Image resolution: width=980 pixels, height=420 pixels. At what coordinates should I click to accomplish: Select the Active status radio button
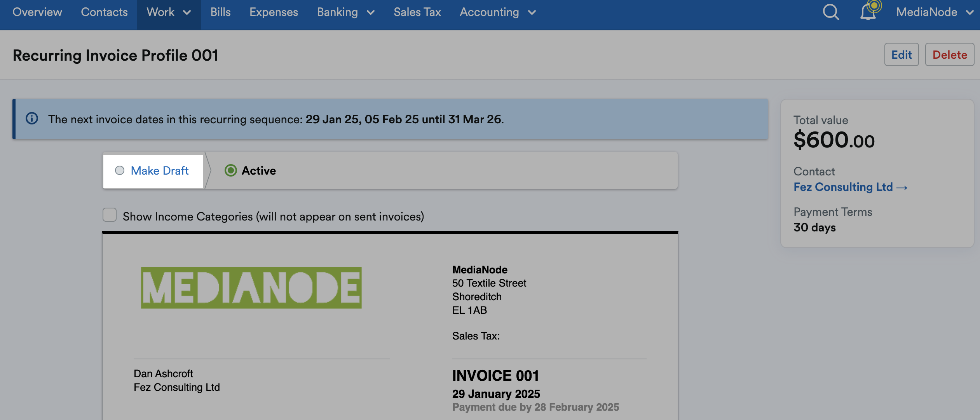click(231, 170)
